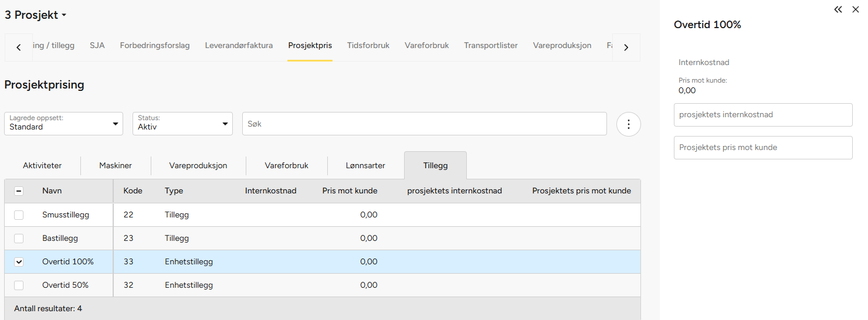Uncheck the Overtid 100% row checkbox
Viewport: 868px width, 320px height.
[19, 262]
